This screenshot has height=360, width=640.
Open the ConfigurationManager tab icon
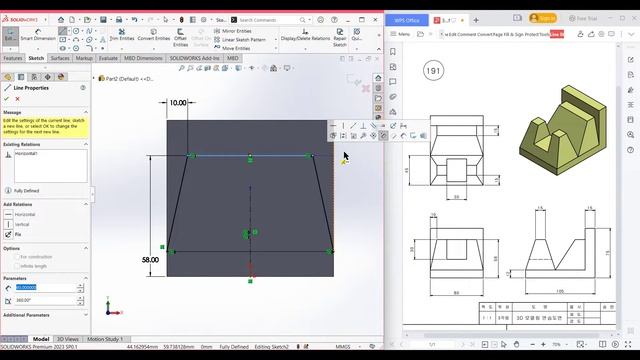tap(34, 77)
